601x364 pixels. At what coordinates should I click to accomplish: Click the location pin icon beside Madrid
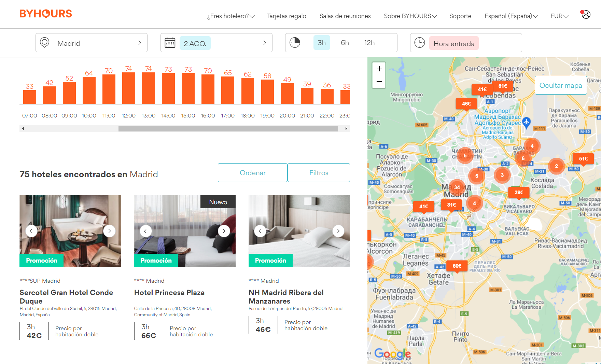[45, 43]
